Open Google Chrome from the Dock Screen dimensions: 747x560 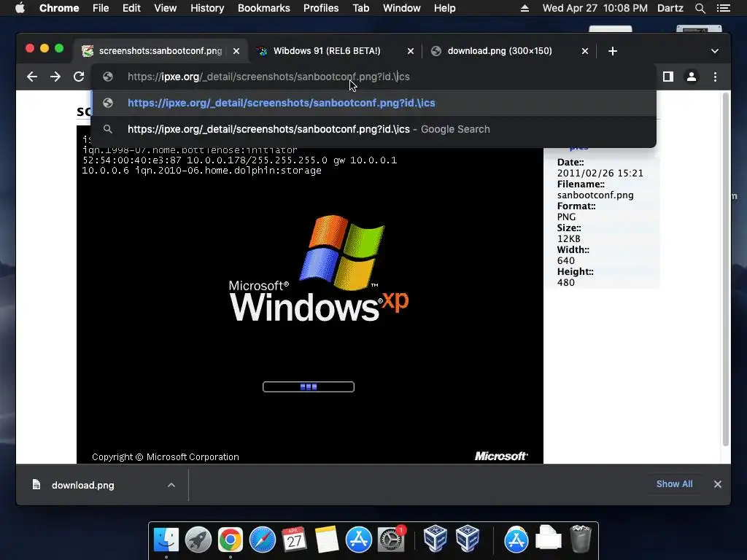click(230, 540)
